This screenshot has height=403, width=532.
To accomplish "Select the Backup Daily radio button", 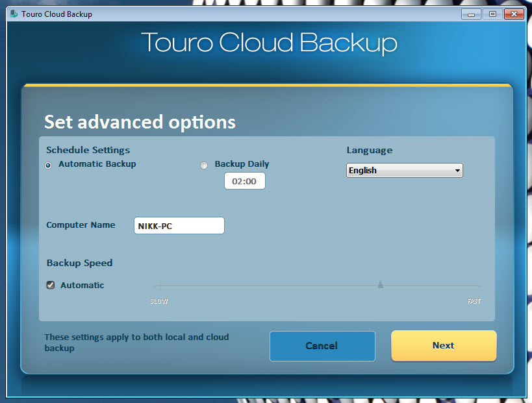I will [x=204, y=165].
